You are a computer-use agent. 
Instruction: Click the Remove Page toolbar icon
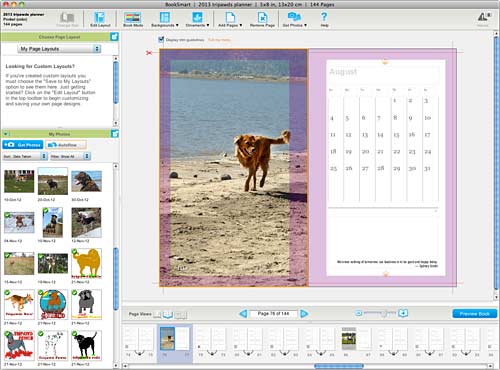262,19
